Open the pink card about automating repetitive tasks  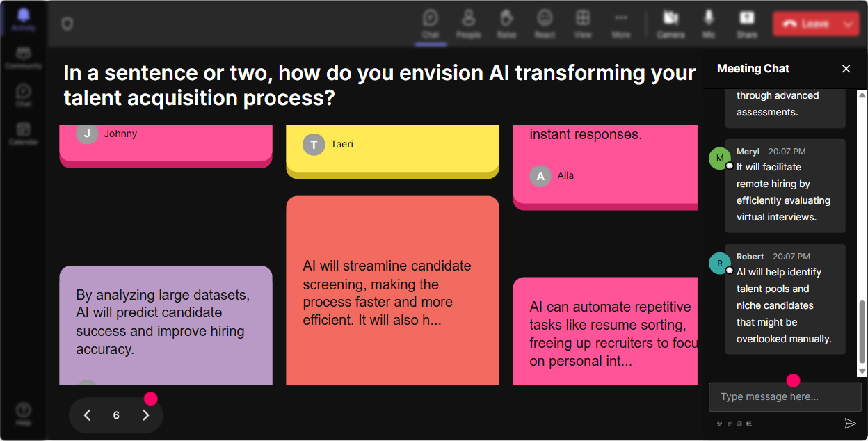(605, 331)
